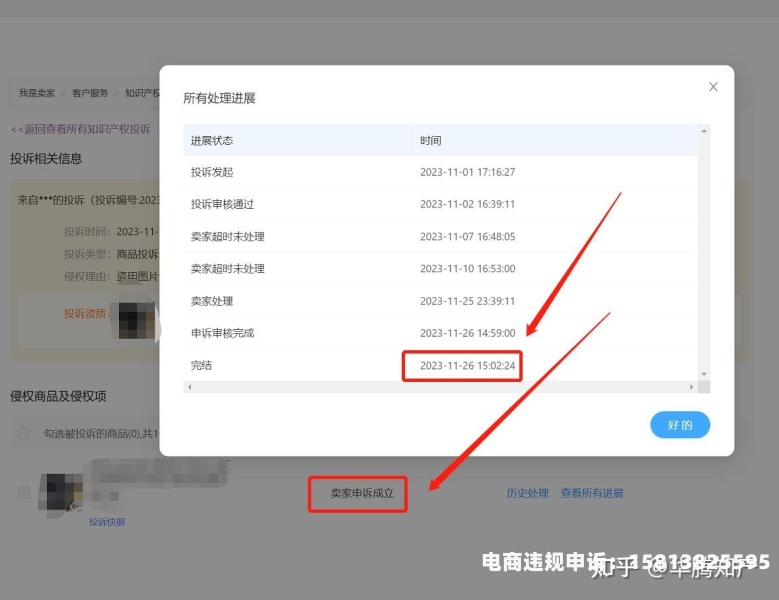
Task: Click the 2023-11-10 16:53:00 time cell
Action: click(467, 269)
